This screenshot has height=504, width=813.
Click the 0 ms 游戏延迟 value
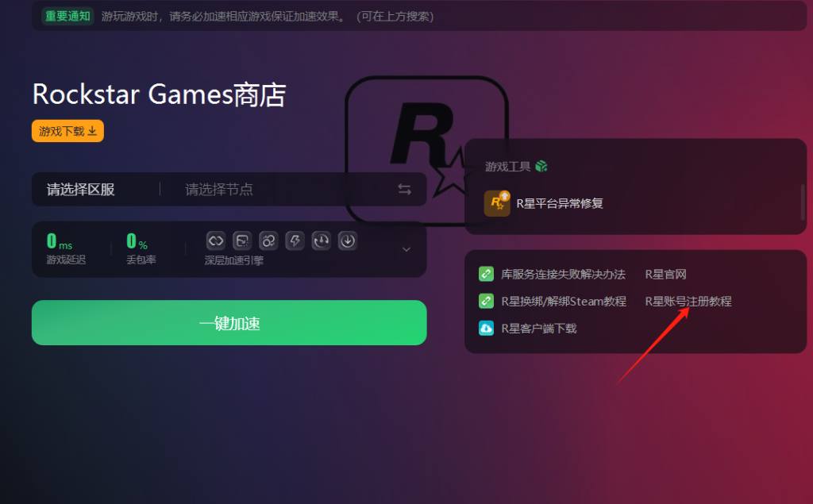point(59,241)
